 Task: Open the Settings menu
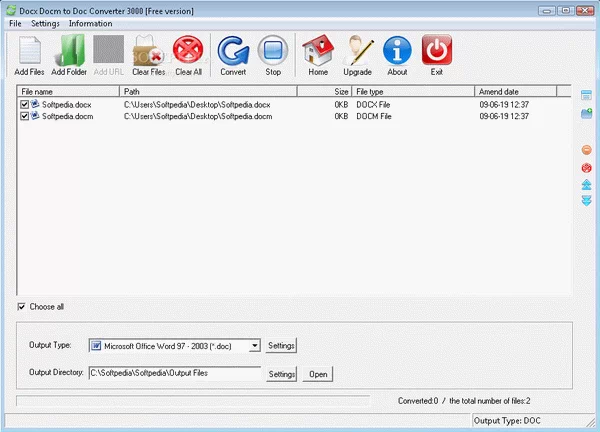(45, 24)
